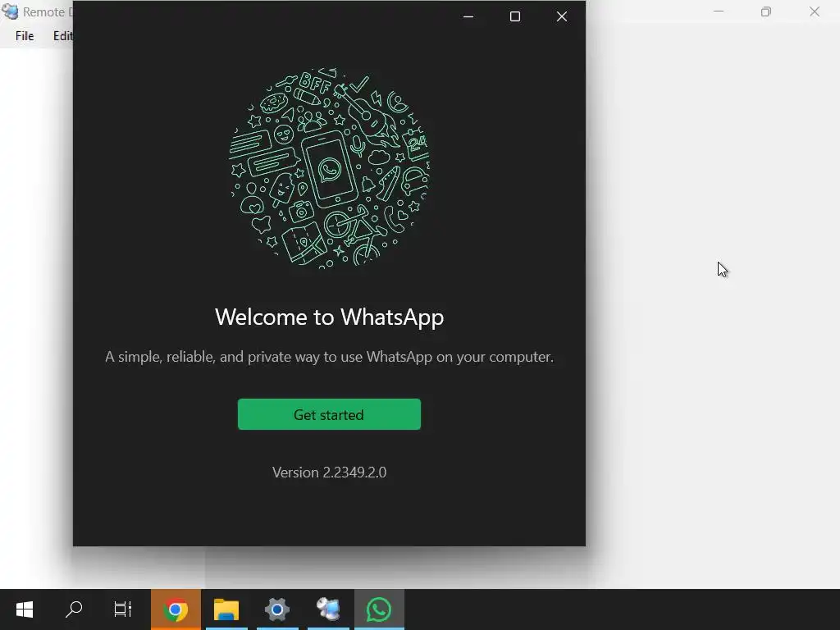Click the Get started button

coord(329,414)
